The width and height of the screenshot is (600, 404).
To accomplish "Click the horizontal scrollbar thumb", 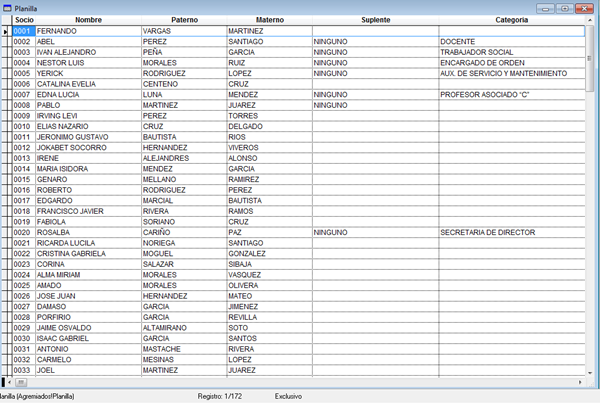I will click(x=21, y=382).
